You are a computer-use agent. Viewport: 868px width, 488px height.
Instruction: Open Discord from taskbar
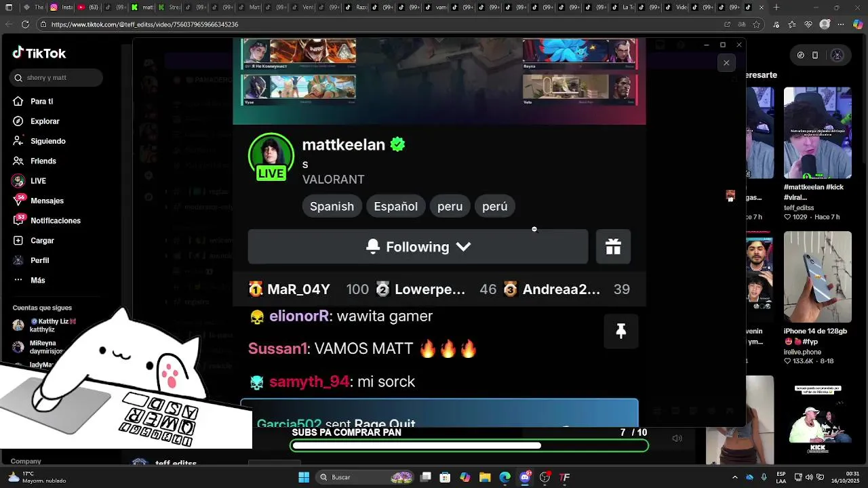(x=525, y=477)
